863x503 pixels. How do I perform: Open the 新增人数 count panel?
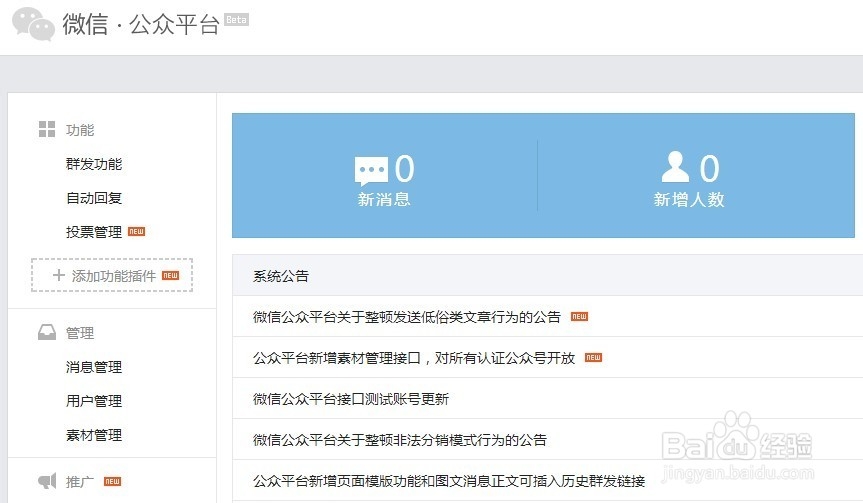click(696, 176)
